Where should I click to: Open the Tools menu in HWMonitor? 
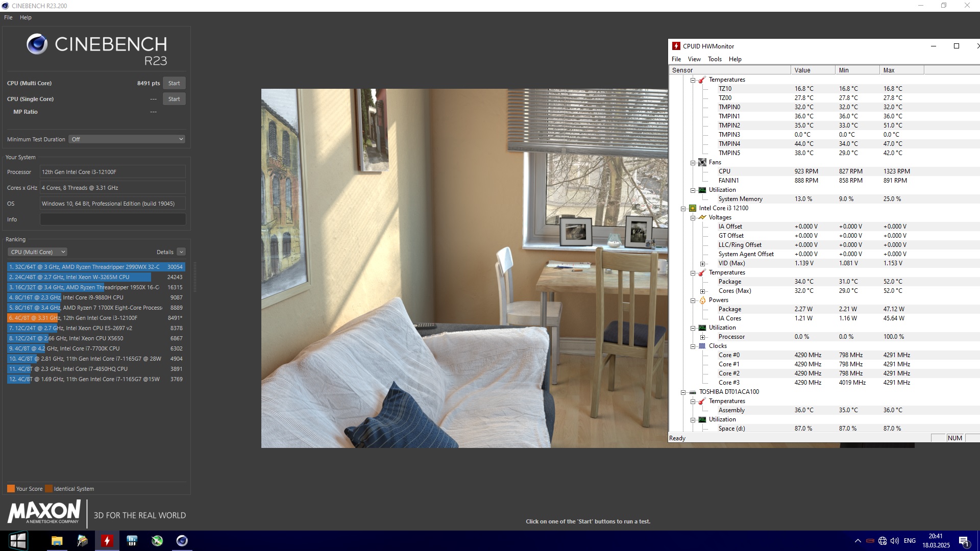[x=715, y=59]
